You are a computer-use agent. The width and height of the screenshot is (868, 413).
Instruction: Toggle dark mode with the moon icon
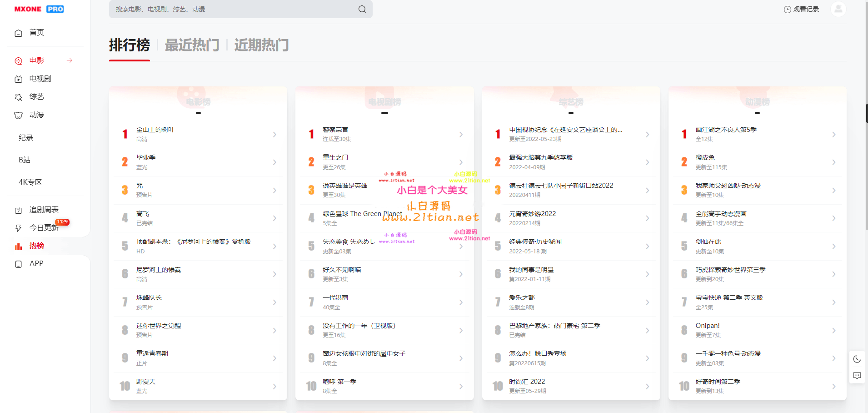tap(857, 359)
